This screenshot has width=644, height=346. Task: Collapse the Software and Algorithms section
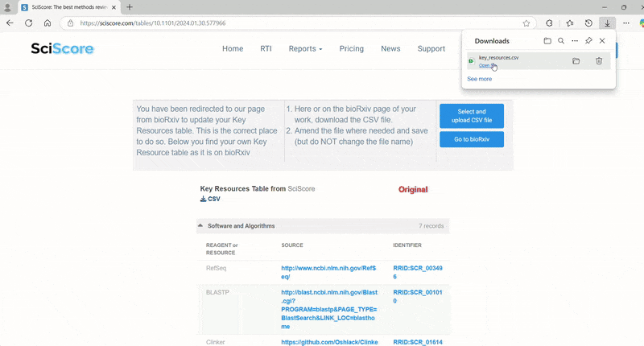click(x=200, y=226)
